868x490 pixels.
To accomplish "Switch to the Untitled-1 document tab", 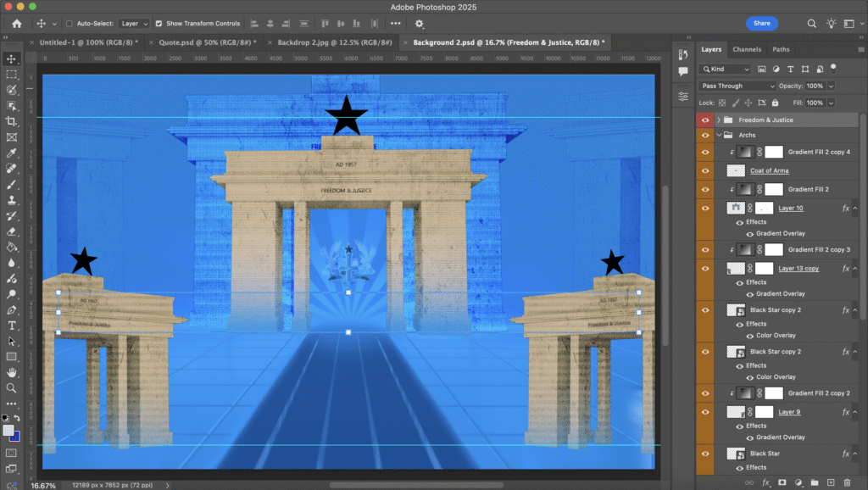I will pos(88,42).
